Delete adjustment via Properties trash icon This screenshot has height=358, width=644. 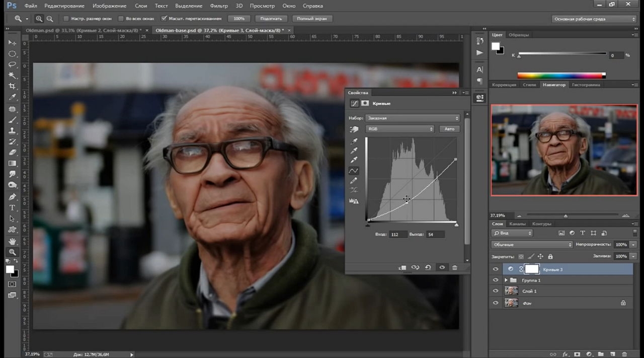[455, 267]
